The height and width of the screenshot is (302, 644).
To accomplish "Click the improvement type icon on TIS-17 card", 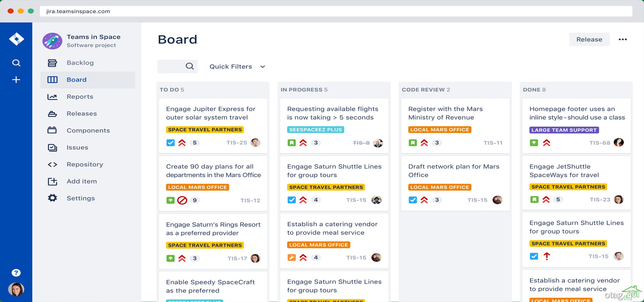I will [x=170, y=258].
